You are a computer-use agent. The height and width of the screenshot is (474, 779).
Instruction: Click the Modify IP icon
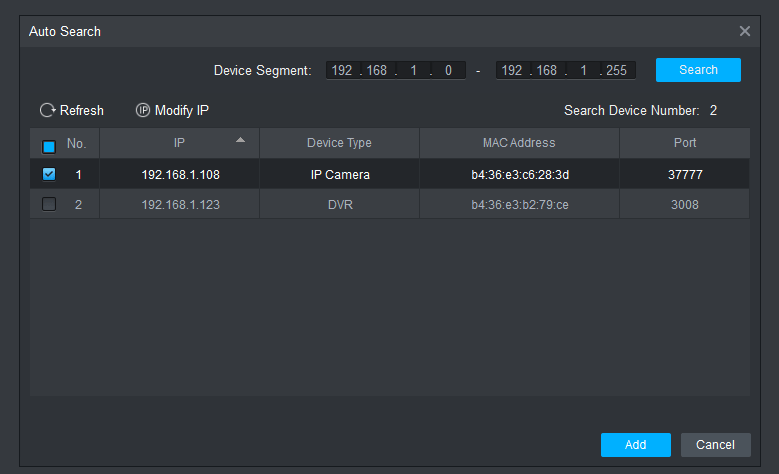click(142, 111)
